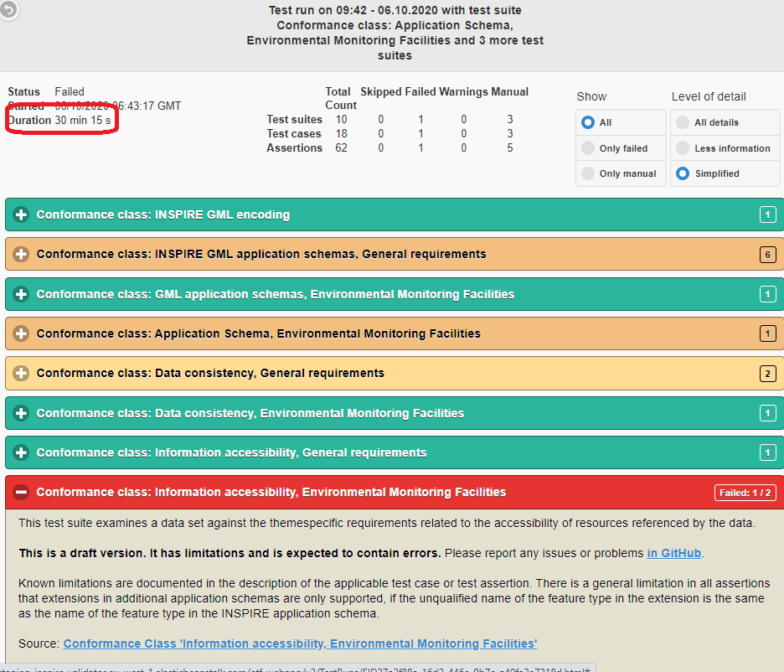Viewport: 784px width, 672px height.
Task: Click the plus icon on Information accessibility, General requirements
Action: coord(21,452)
